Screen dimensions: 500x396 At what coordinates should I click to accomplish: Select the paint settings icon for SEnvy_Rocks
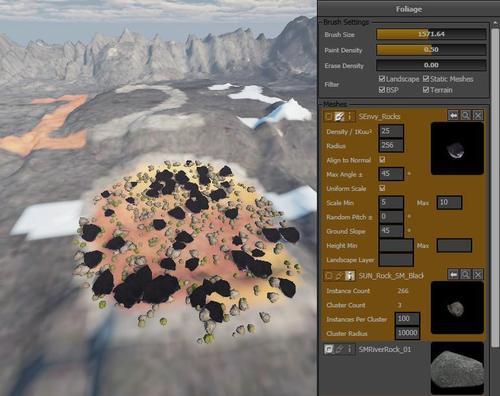click(339, 116)
